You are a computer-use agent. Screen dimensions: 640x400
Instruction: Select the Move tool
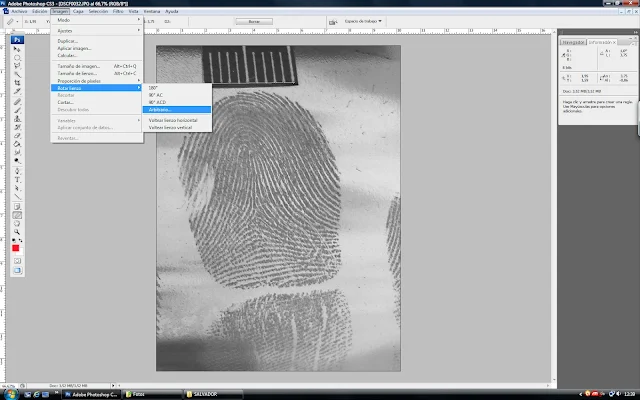[x=17, y=49]
